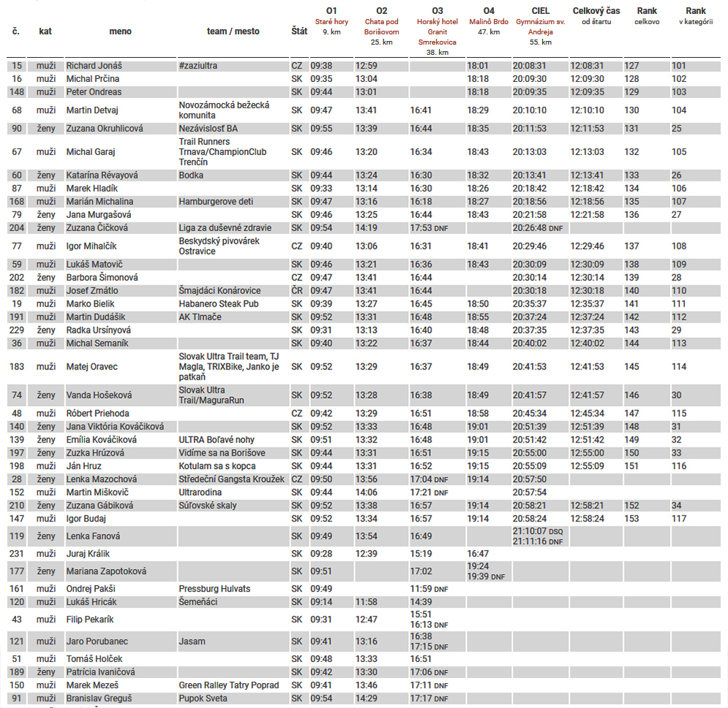Click the O1 Staré hory checkpoint header
The height and width of the screenshot is (708, 728).
(331, 21)
